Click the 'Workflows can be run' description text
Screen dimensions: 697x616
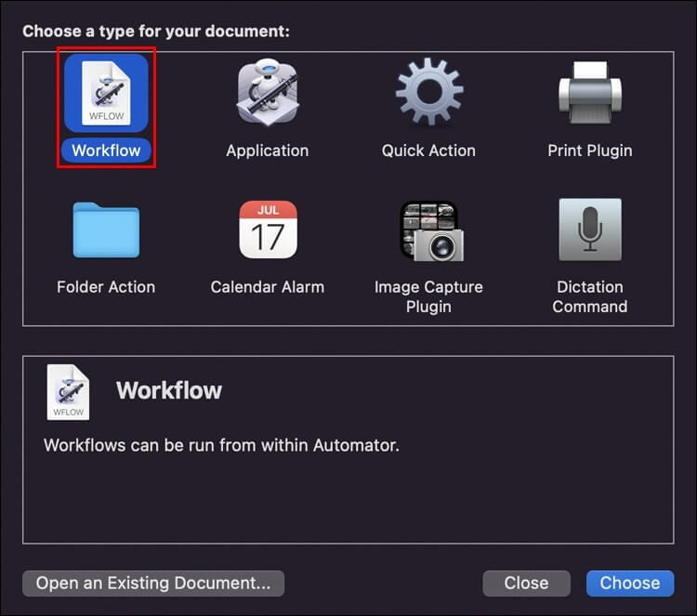click(x=221, y=445)
